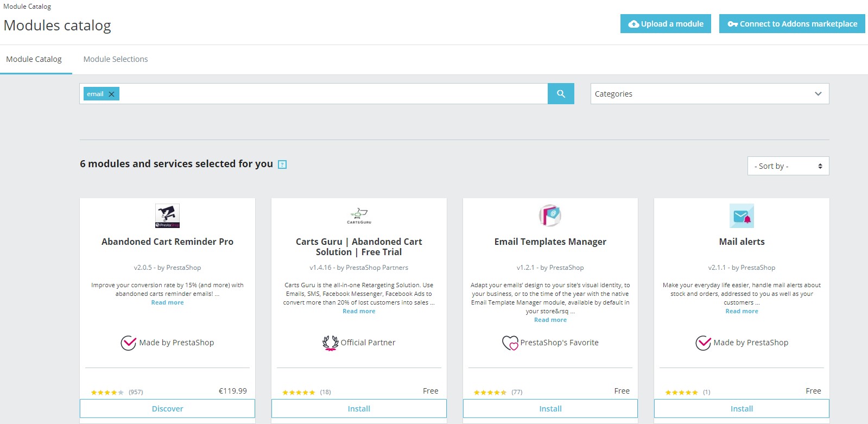
Task: Click Free price on Email Templates Manager card
Action: click(622, 391)
